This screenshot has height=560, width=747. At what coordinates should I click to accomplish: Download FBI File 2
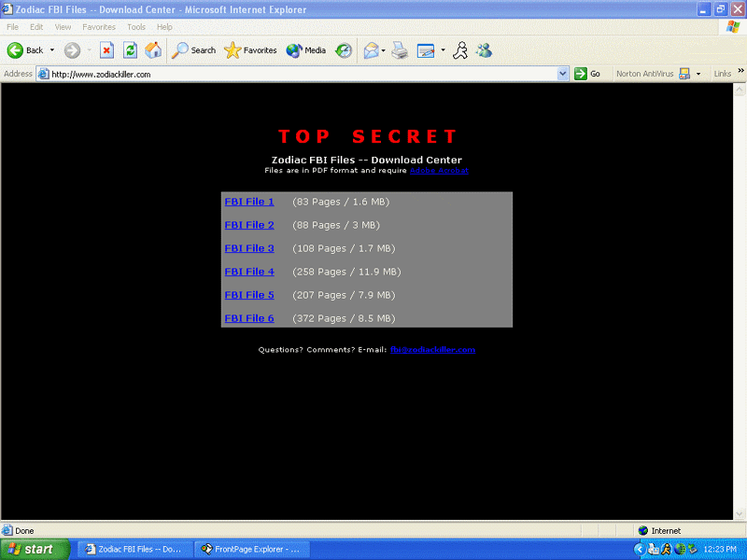249,225
